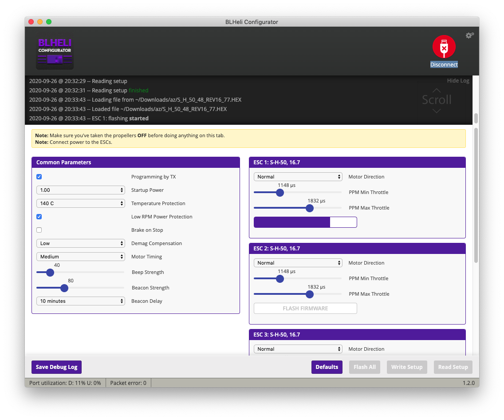Enable Brake on Stop checkbox
This screenshot has height=420, width=504.
pyautogui.click(x=39, y=230)
